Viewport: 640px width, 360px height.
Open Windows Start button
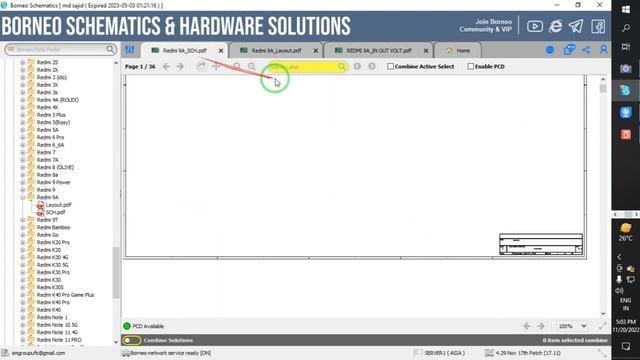(x=625, y=9)
